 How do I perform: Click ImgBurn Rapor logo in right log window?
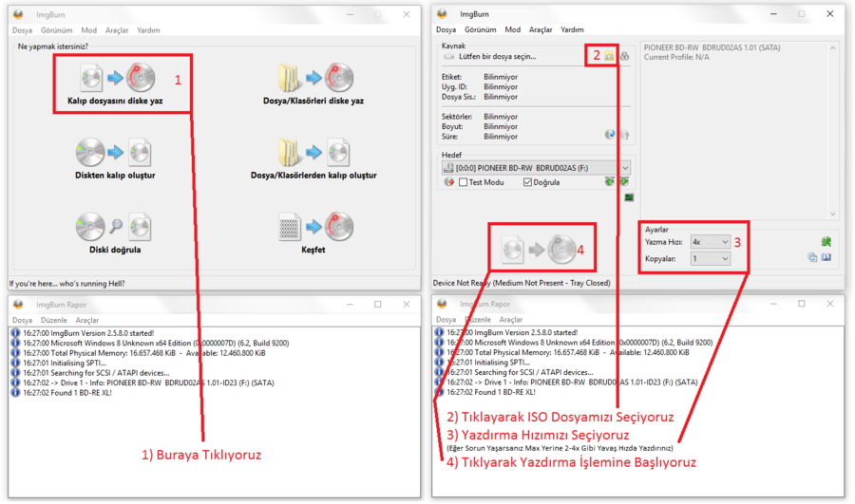442,304
